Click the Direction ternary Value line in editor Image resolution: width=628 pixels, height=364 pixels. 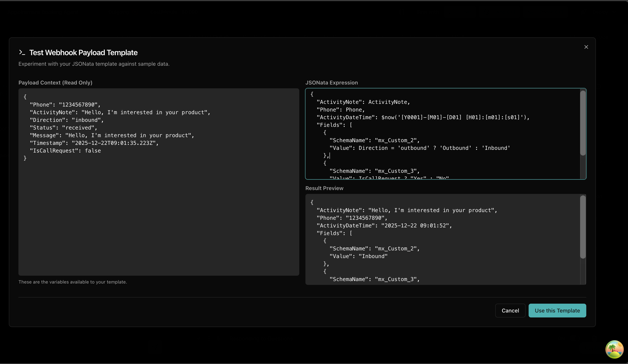(x=420, y=148)
